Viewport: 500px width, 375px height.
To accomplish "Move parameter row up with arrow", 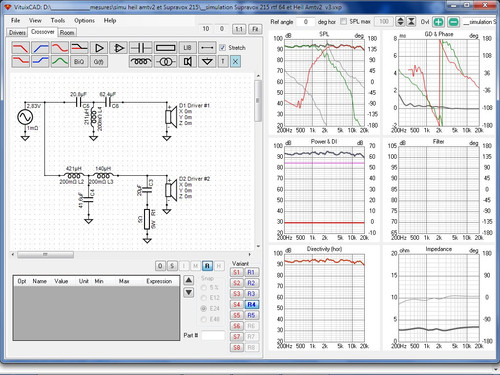I will [x=189, y=280].
